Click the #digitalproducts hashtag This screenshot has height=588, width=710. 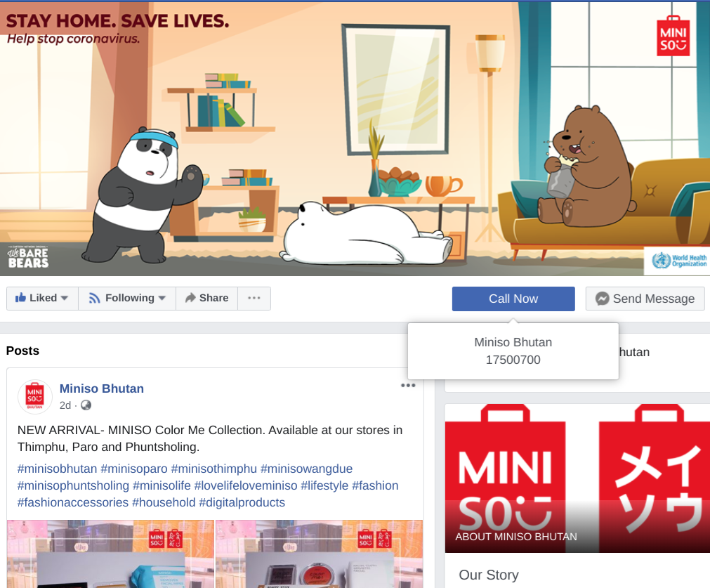(x=242, y=502)
